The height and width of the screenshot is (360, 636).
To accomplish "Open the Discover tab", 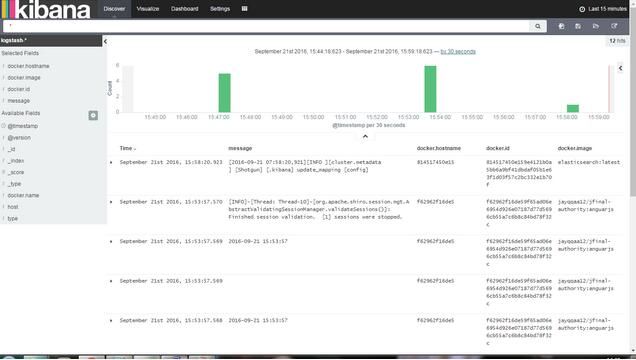I will click(x=114, y=9).
